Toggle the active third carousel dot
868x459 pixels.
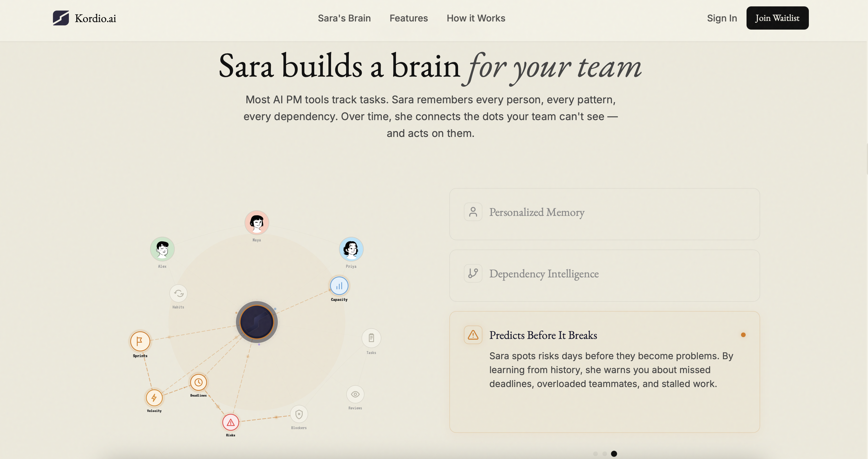coord(615,453)
